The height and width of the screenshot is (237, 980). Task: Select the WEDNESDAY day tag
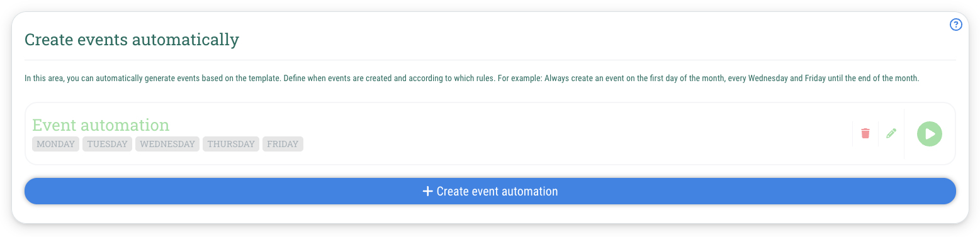click(167, 144)
